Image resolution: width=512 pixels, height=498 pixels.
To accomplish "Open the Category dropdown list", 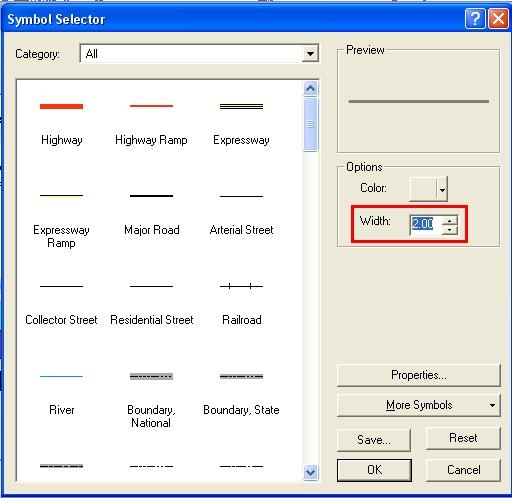I will coord(310,54).
